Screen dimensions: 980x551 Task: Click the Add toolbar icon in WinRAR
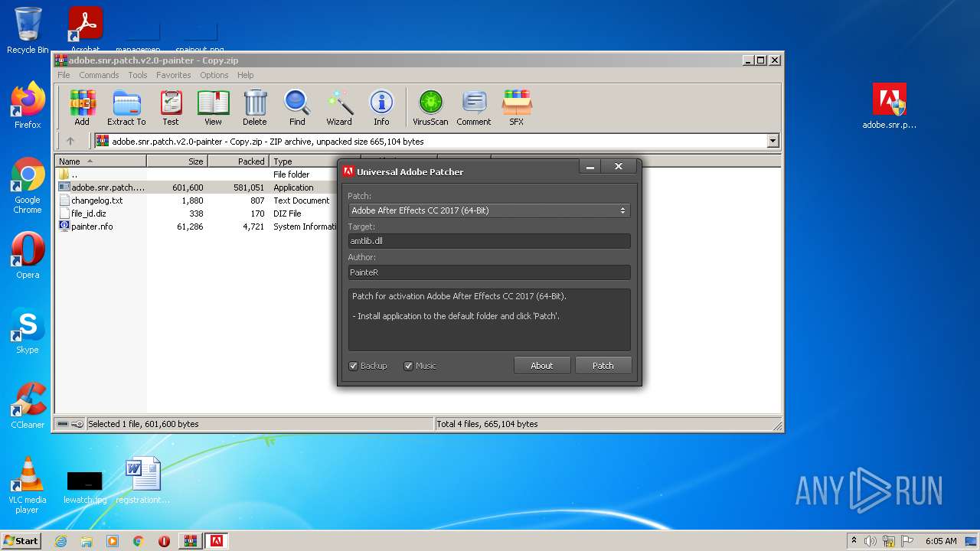tap(82, 107)
